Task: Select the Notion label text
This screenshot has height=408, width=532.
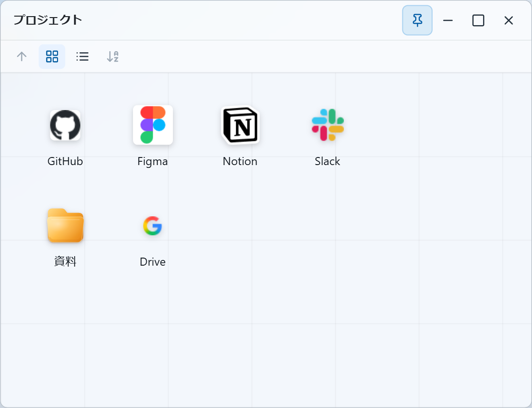Action: 240,161
